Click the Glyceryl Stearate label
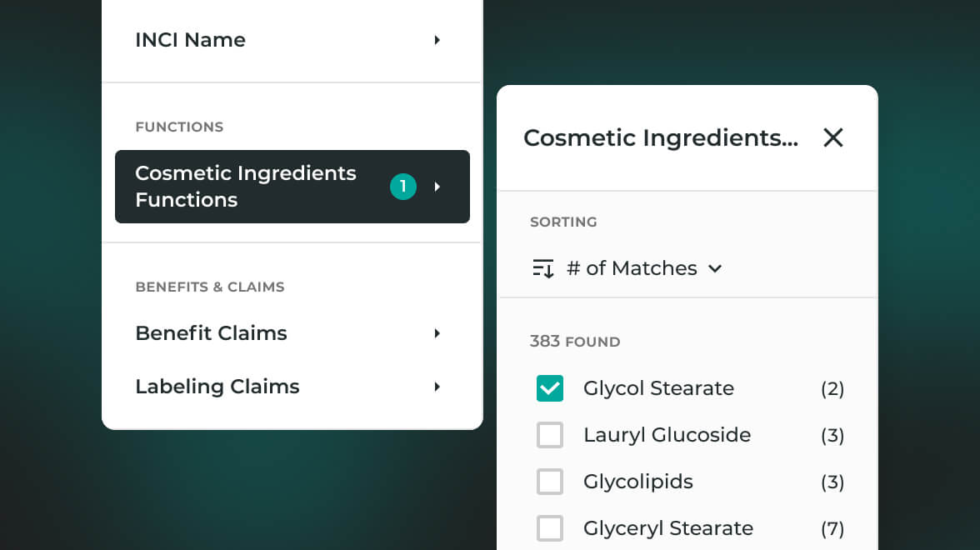This screenshot has height=550, width=980. (668, 528)
